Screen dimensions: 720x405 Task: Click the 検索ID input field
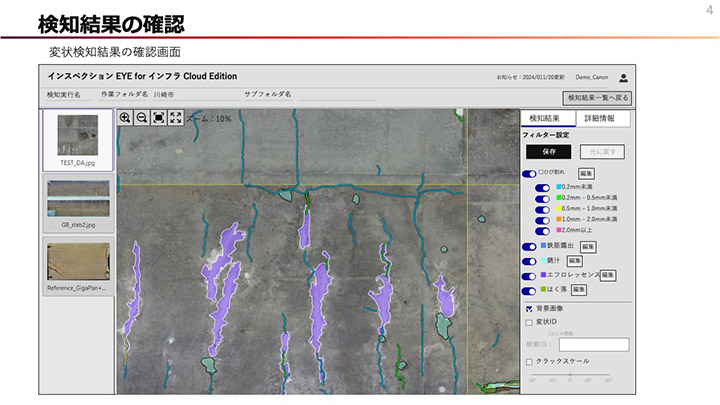(x=593, y=344)
